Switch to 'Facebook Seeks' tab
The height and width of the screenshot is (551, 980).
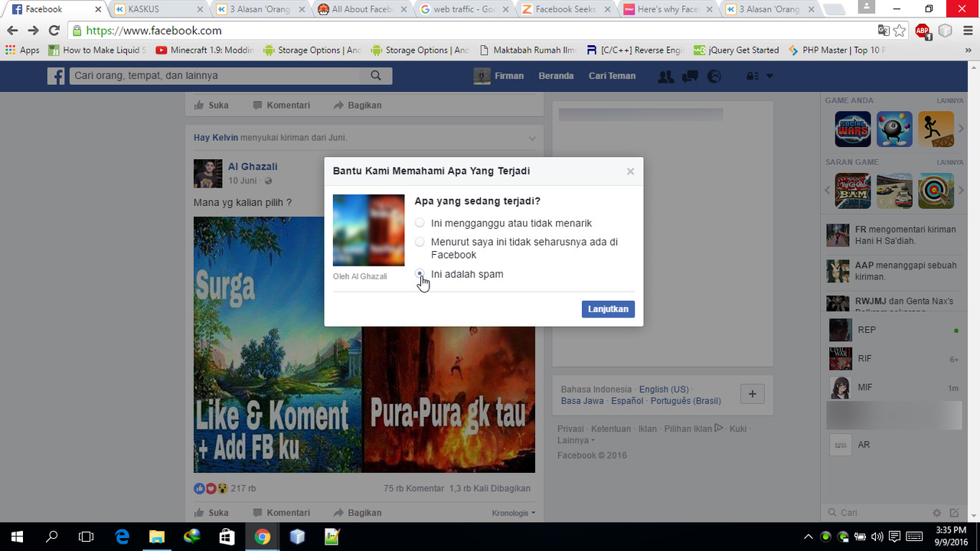click(567, 9)
